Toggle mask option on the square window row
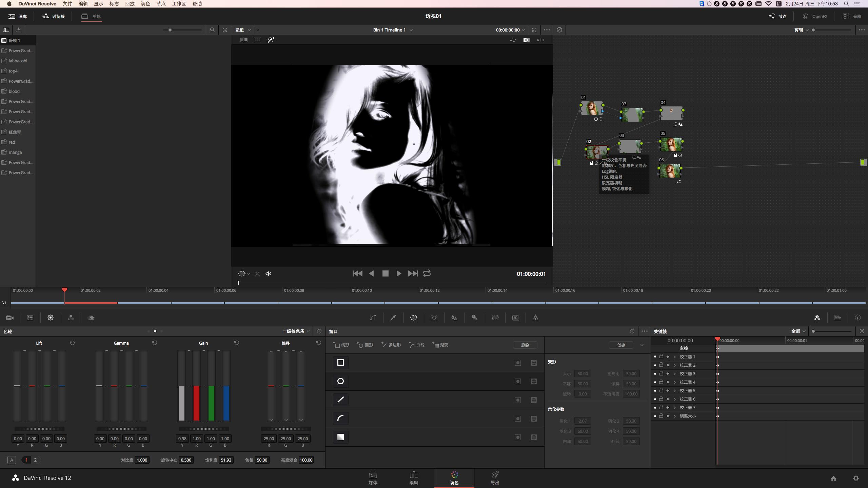This screenshot has width=868, height=488. click(534, 363)
